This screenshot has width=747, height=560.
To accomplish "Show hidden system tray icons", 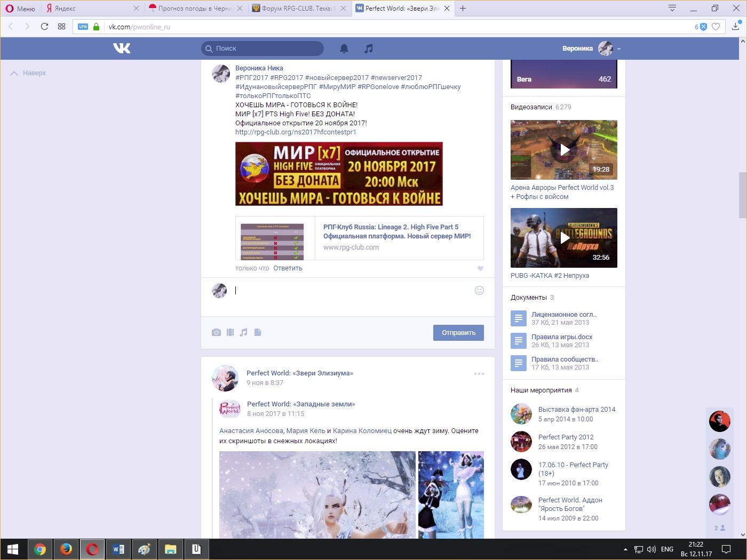I will (x=625, y=549).
